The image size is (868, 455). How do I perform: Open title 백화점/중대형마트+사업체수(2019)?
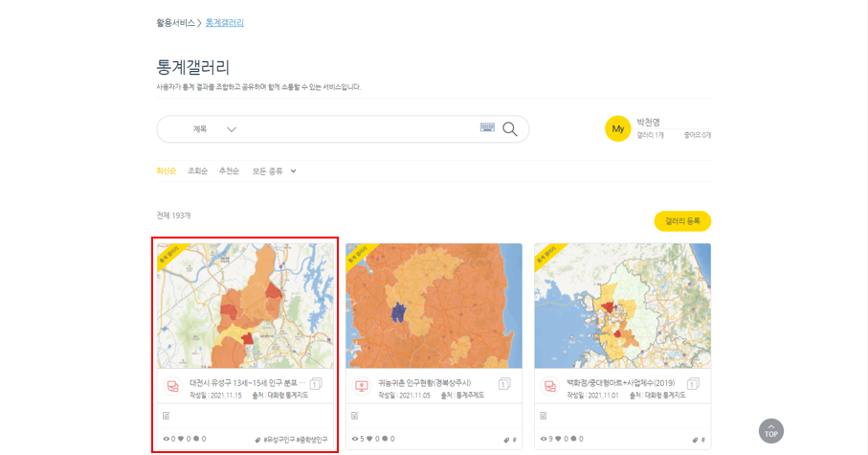click(620, 383)
